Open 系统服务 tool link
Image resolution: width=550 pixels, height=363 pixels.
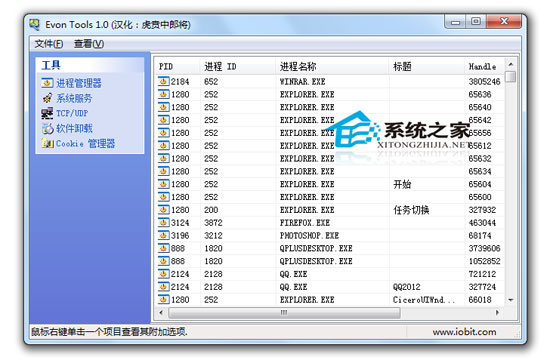(x=74, y=98)
